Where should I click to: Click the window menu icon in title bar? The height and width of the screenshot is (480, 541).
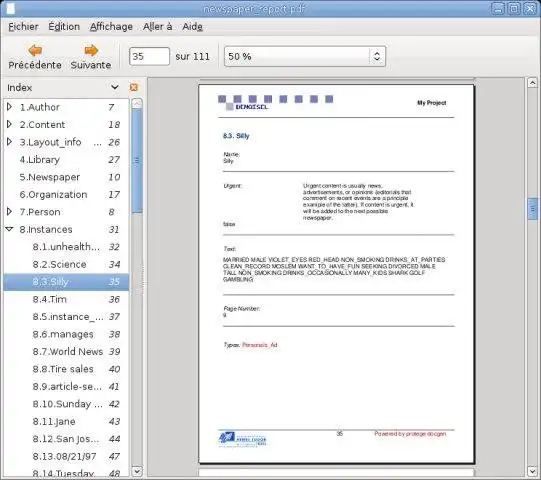(x=10, y=9)
